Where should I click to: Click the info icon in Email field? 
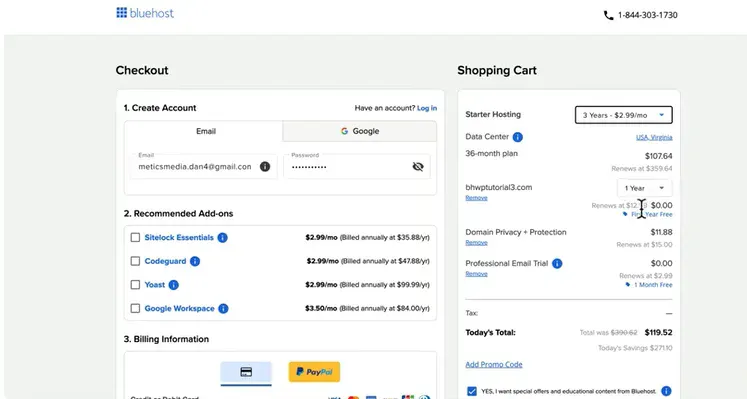coord(265,167)
